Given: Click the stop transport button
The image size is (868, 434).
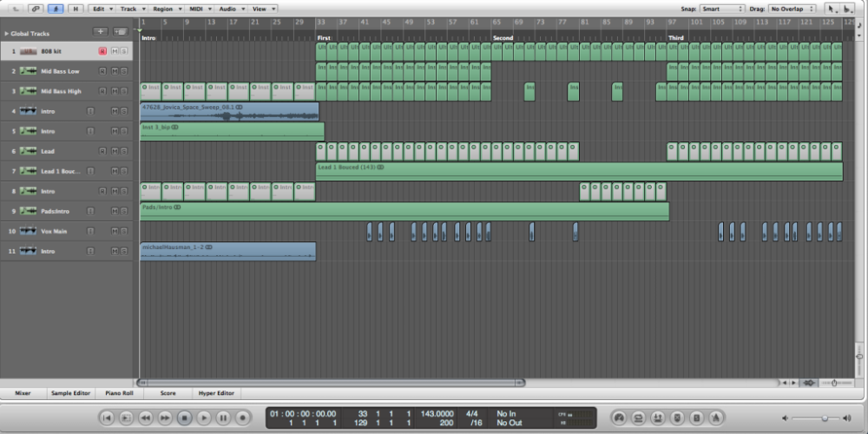Looking at the screenshot, I should click(185, 418).
